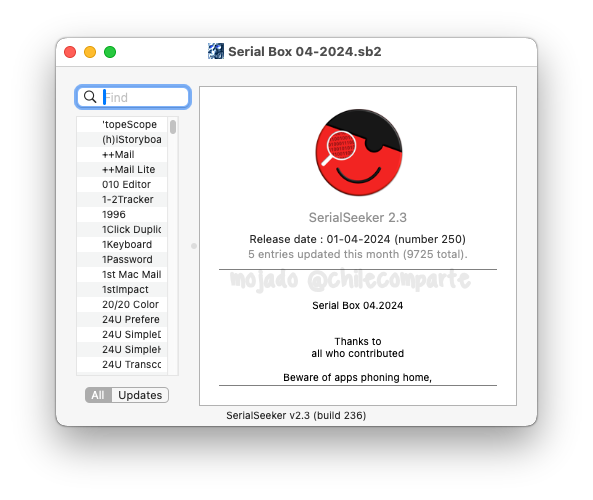This screenshot has height=500, width=593.
Task: Click the '5 entries updated this month' line
Action: (x=358, y=254)
